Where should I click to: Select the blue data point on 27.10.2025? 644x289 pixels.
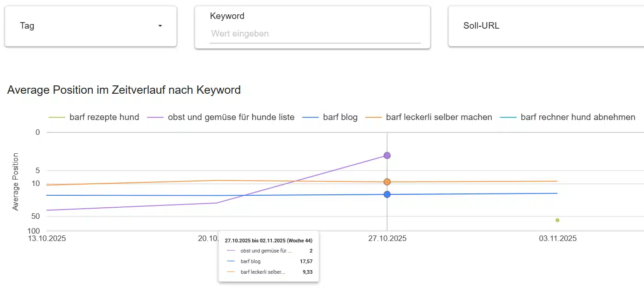[387, 194]
